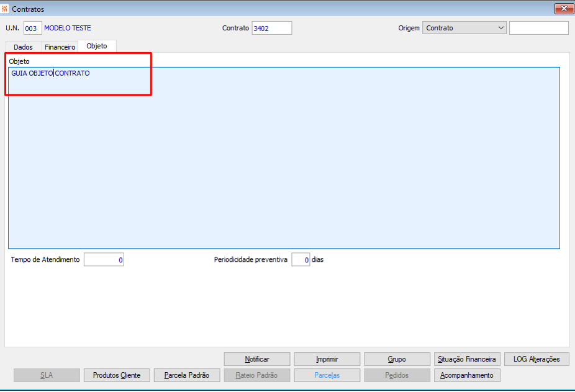
Task: Open Parcela Padrão
Action: [x=187, y=375]
